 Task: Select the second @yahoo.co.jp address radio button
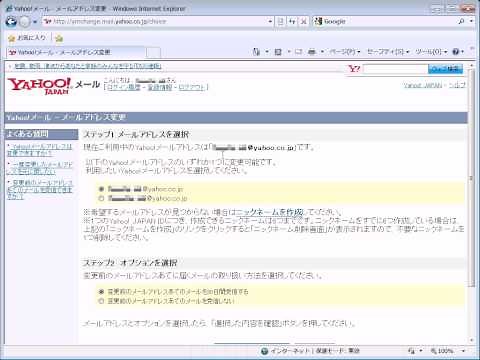point(101,199)
